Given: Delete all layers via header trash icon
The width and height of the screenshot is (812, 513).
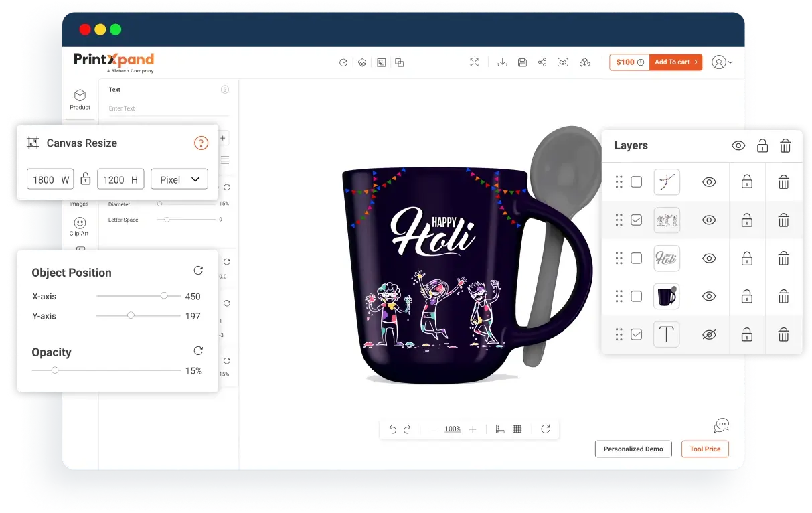Looking at the screenshot, I should [x=785, y=145].
